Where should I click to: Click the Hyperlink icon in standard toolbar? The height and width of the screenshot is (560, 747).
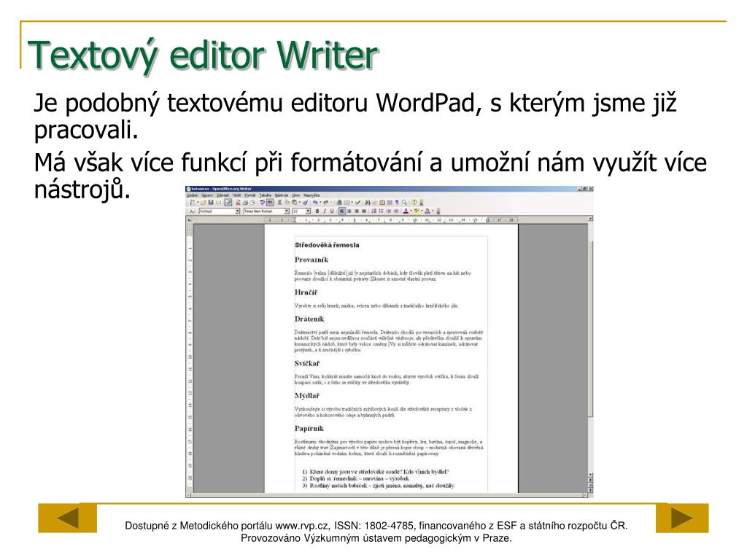(x=339, y=202)
